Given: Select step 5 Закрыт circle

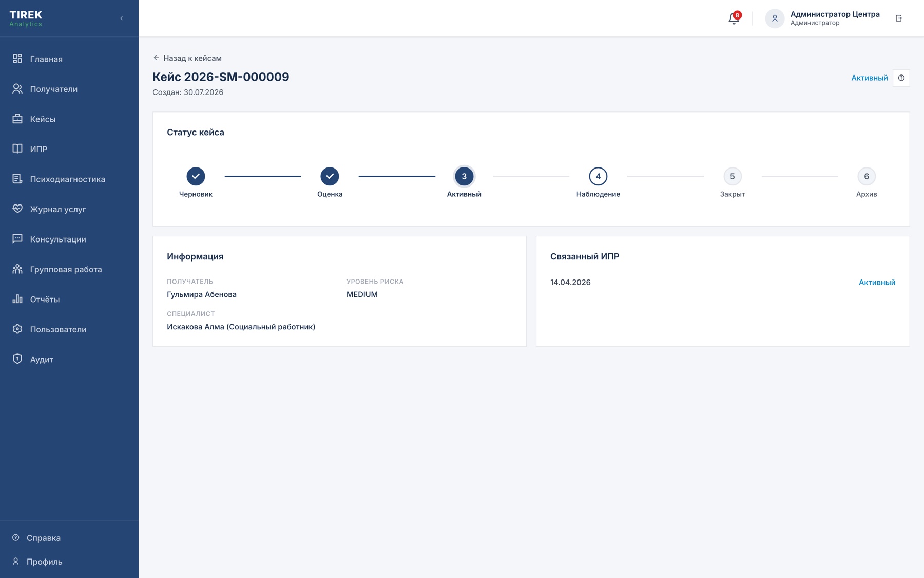Looking at the screenshot, I should click(733, 176).
